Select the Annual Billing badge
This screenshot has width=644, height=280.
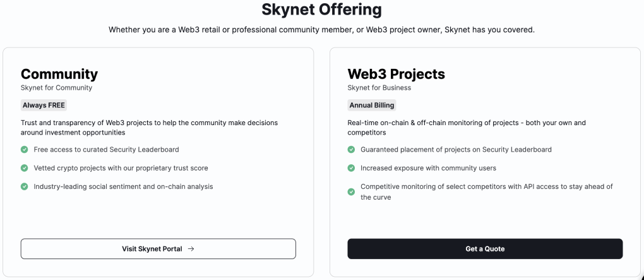click(372, 105)
